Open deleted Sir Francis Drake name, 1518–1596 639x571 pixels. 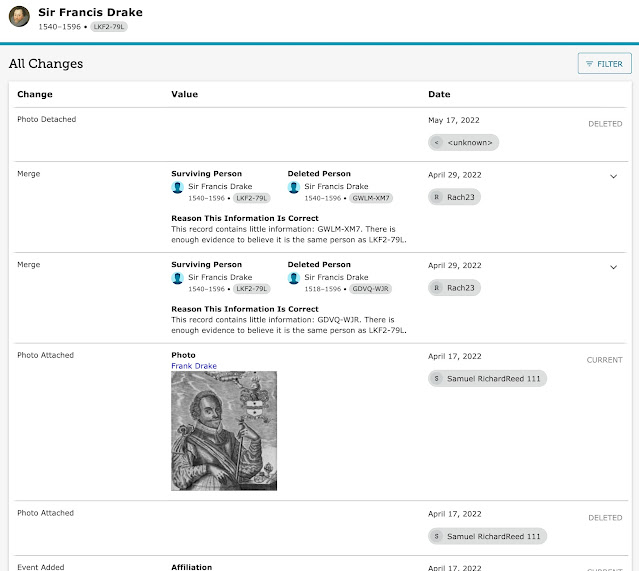click(x=336, y=278)
